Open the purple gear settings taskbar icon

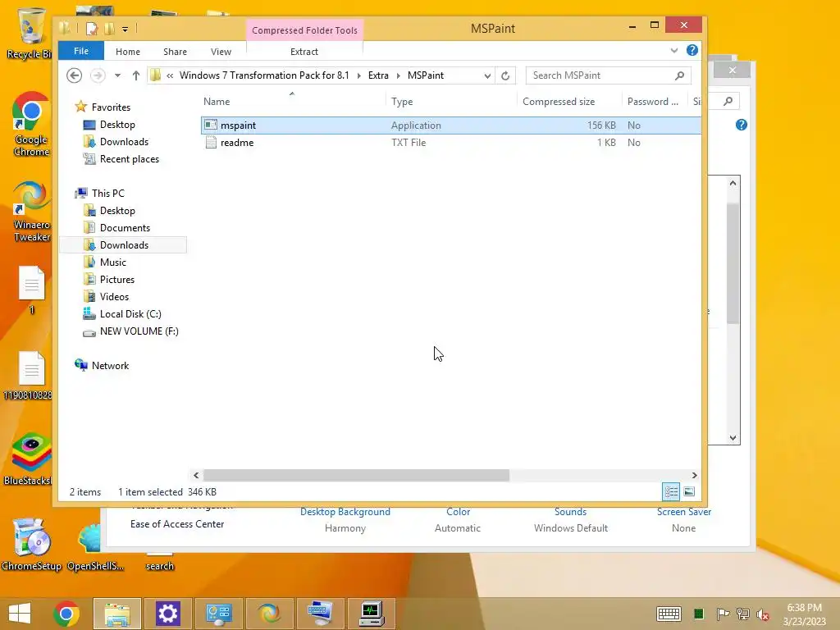167,614
